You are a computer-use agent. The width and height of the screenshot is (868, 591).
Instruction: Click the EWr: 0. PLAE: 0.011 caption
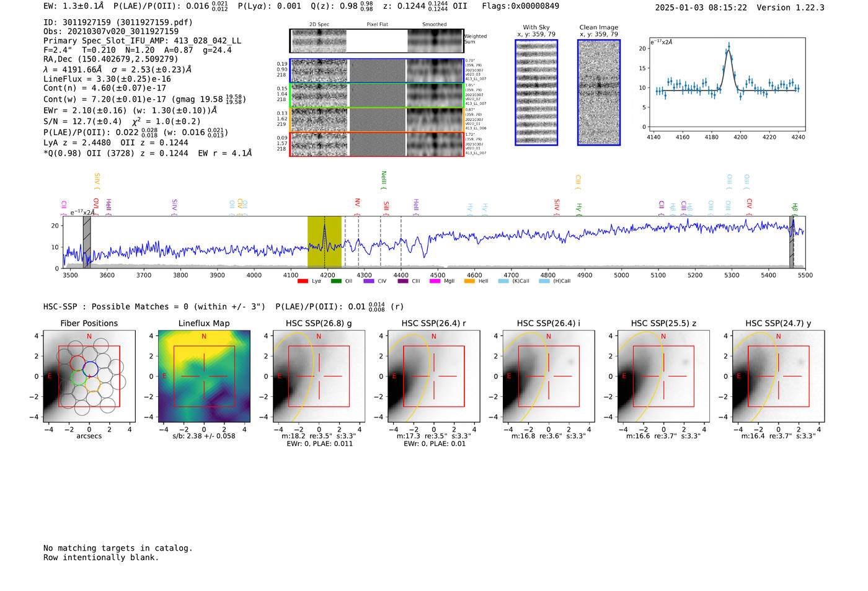point(319,444)
